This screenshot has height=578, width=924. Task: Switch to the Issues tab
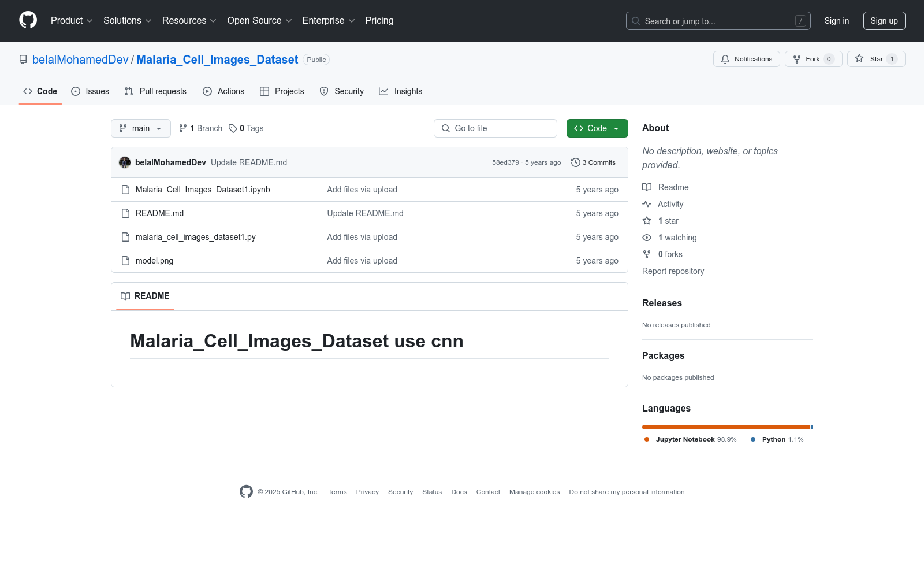point(90,91)
